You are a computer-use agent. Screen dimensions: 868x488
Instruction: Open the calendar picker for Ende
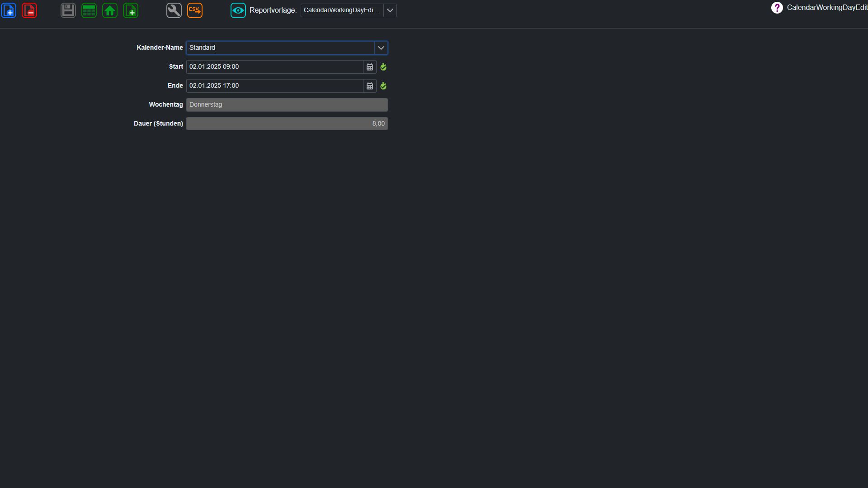(x=370, y=86)
